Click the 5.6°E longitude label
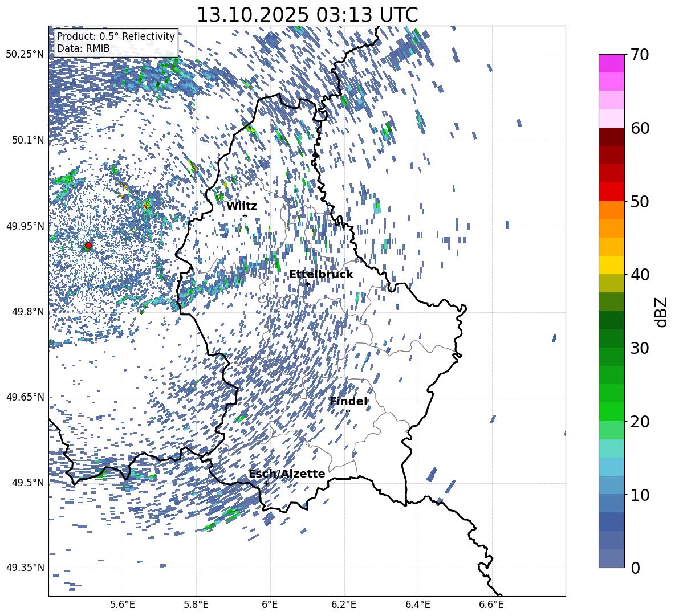 click(x=122, y=605)
